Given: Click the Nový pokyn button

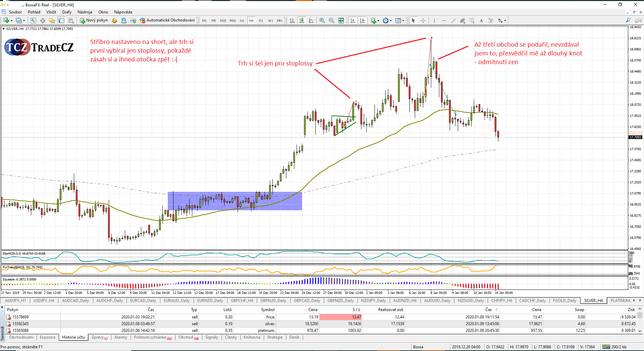Looking at the screenshot, I should 94,20.
